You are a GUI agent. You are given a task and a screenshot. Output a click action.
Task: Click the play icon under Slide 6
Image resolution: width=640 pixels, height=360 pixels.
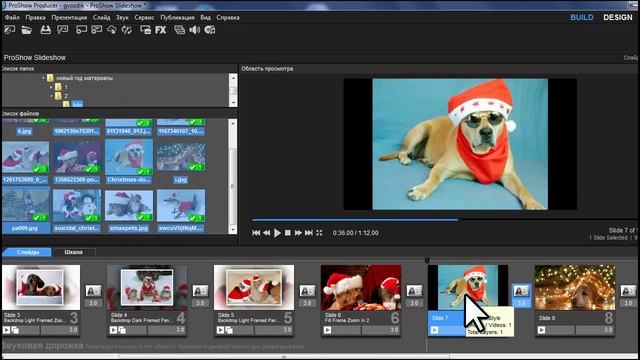click(327, 330)
